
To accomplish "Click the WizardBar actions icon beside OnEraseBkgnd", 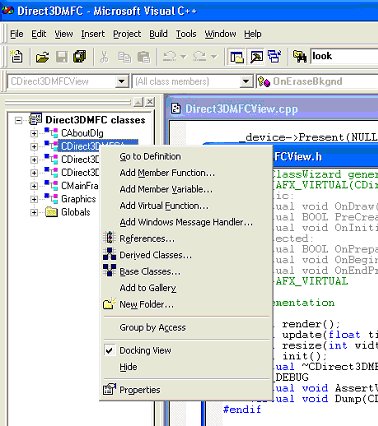I will 264,81.
